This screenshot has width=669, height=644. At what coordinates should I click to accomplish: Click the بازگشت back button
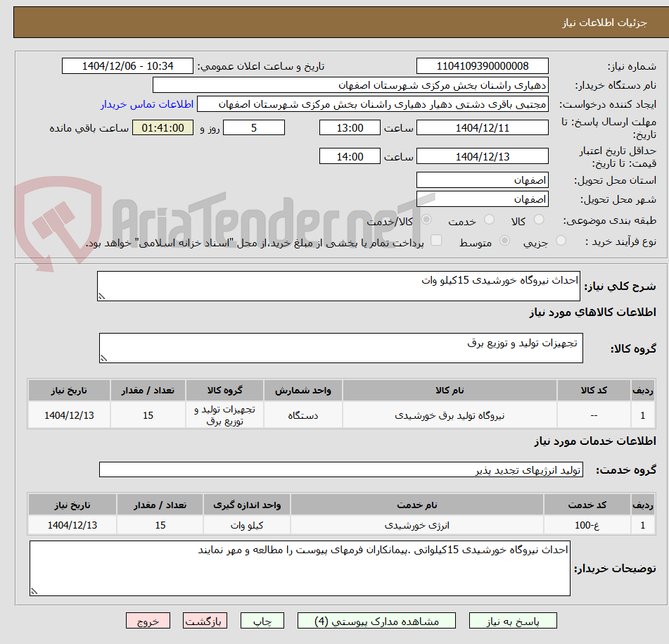205,621
